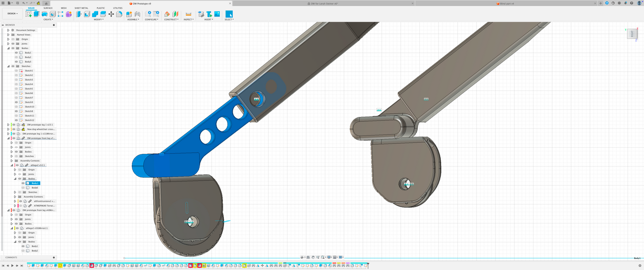Click the ViewCube Right face
The height and width of the screenshot is (270, 644).
click(632, 33)
